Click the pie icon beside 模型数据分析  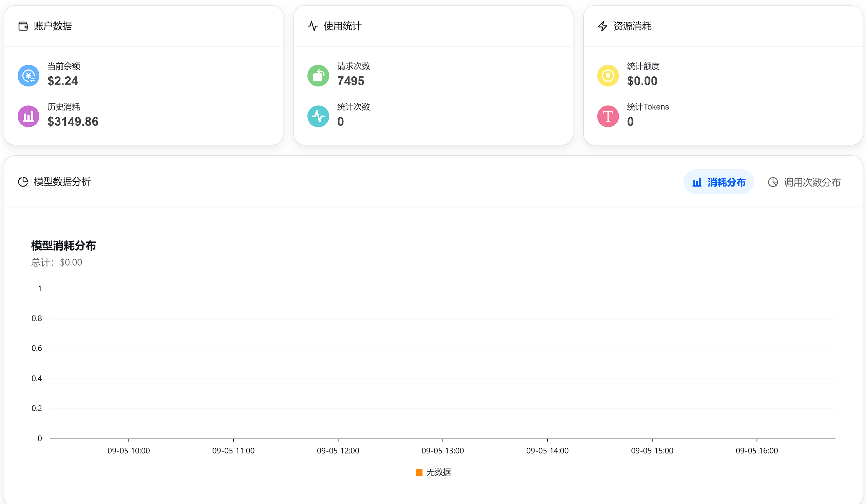(23, 182)
